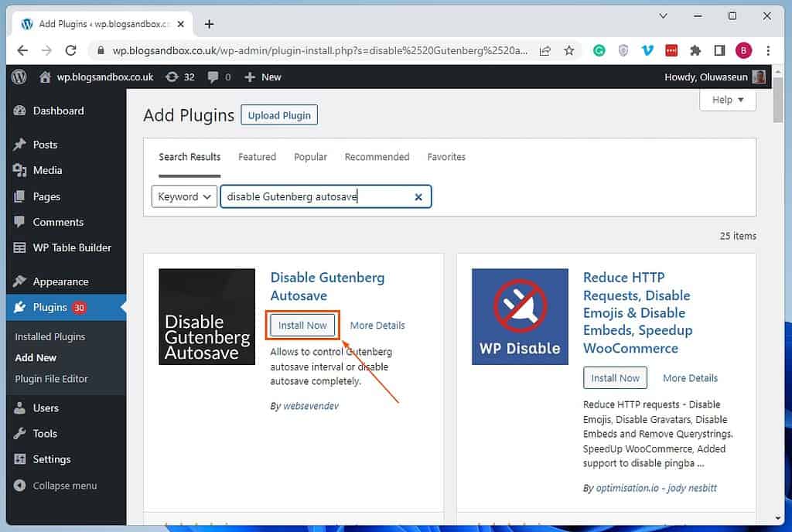This screenshot has width=792, height=532.
Task: Click the page vertical scrollbar thumb
Action: pyautogui.click(x=778, y=101)
